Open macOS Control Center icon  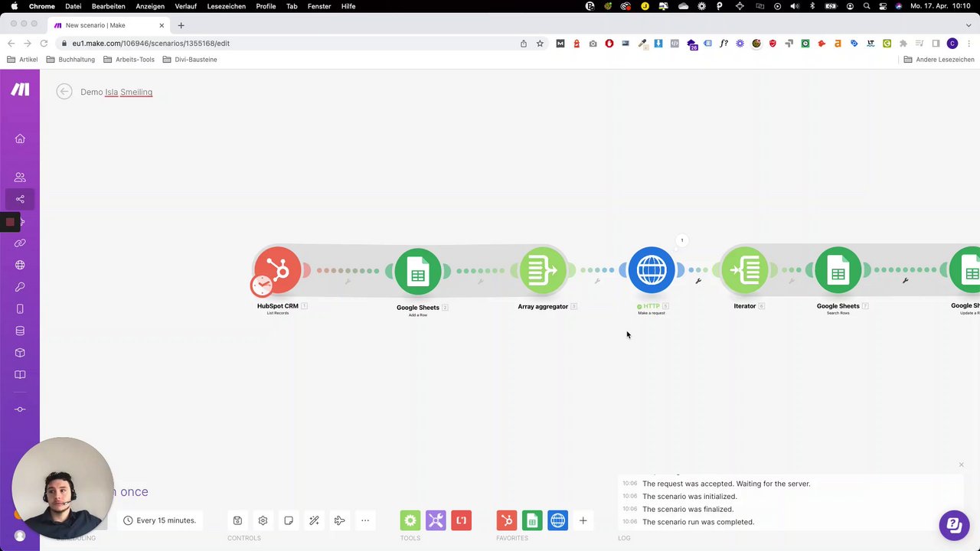pyautogui.click(x=882, y=6)
